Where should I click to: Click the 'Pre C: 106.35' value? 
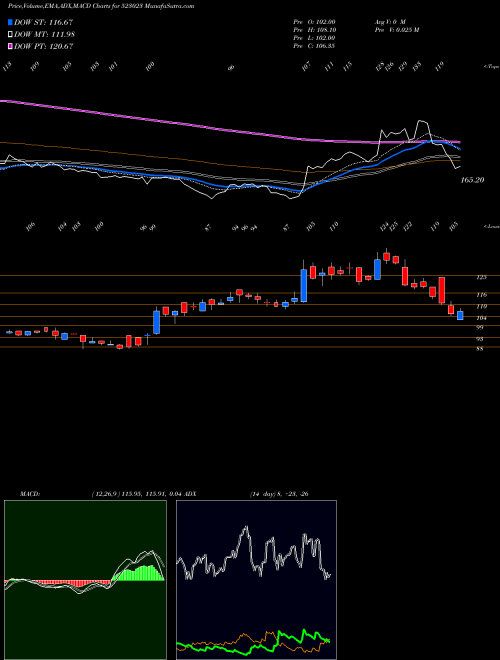point(314,46)
